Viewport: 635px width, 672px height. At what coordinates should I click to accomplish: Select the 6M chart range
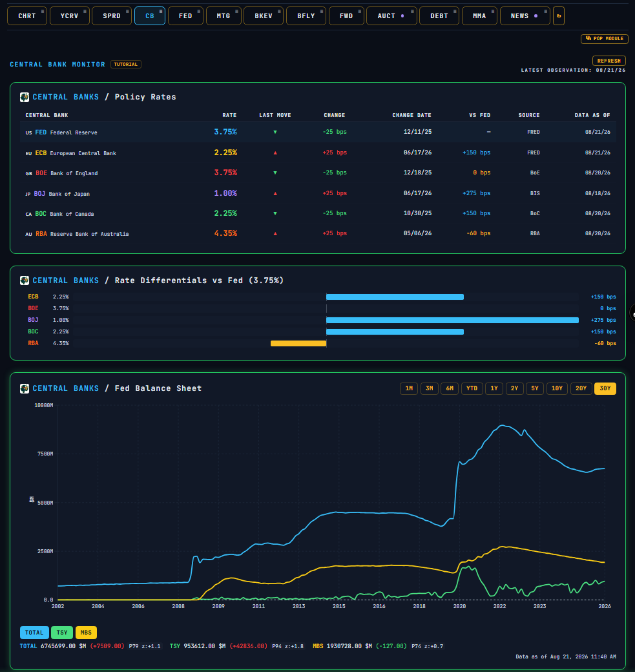(450, 388)
